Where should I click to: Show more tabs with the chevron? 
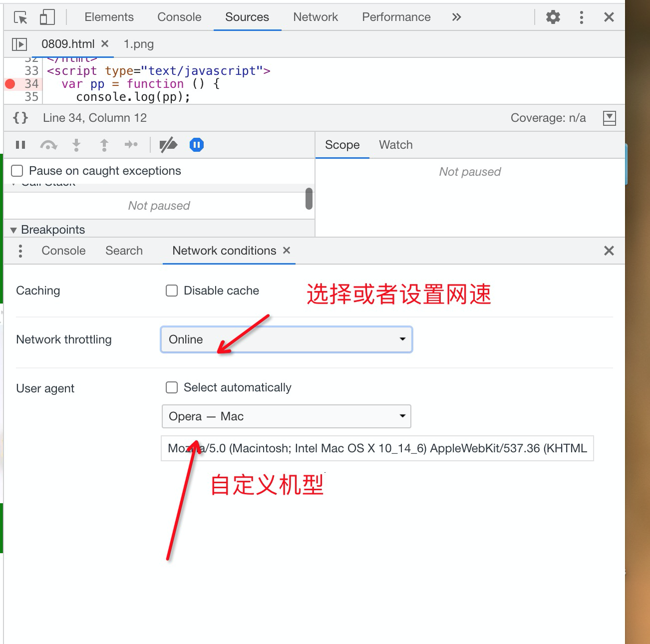pyautogui.click(x=456, y=17)
